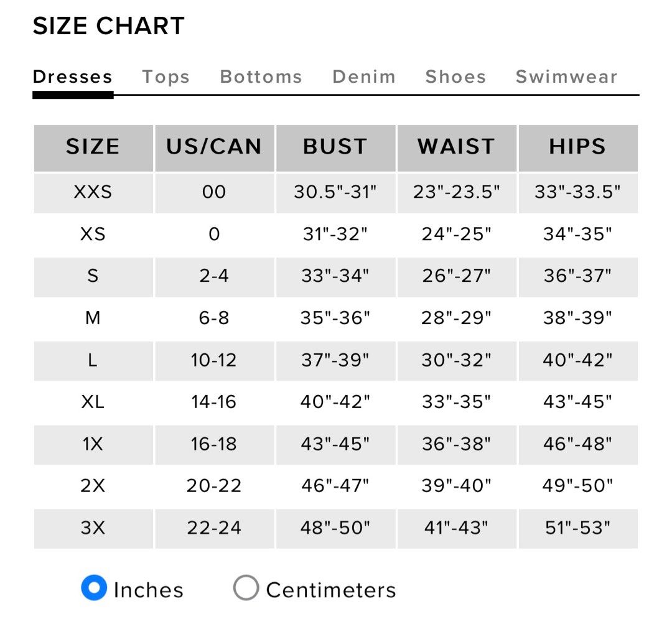Click the US/CAN column header
This screenshot has width=672, height=624.
[x=215, y=148]
